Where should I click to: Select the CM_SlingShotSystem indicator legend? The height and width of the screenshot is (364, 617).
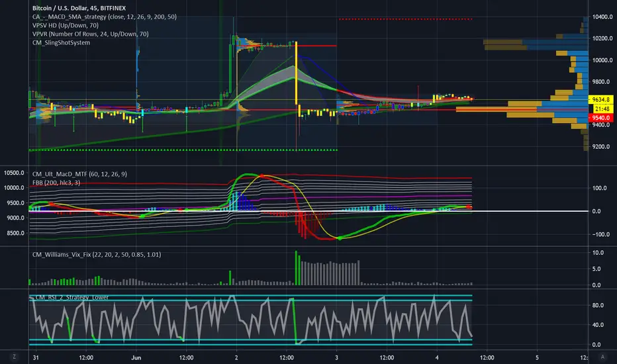point(61,42)
